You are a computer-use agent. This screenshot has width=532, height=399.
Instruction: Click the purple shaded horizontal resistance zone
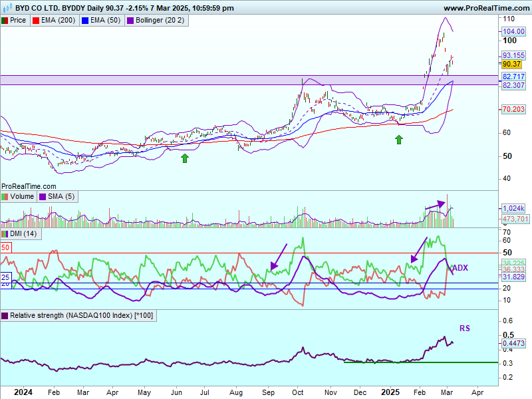(x=199, y=80)
